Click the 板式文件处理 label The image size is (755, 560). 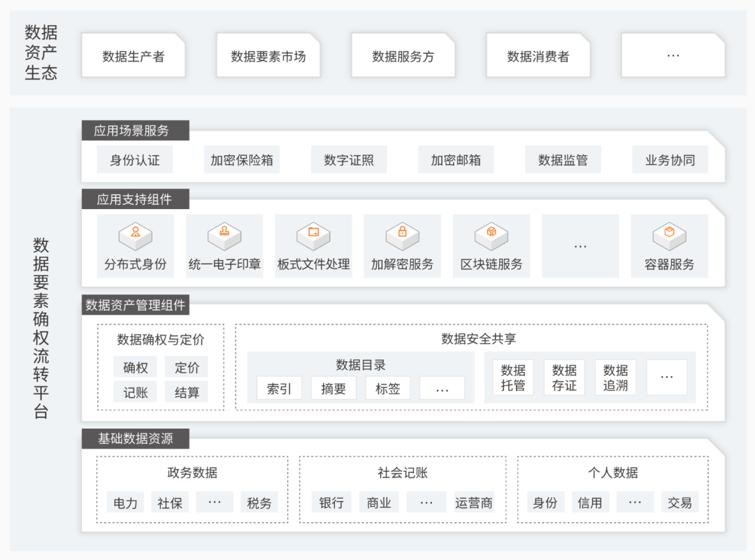313,264
